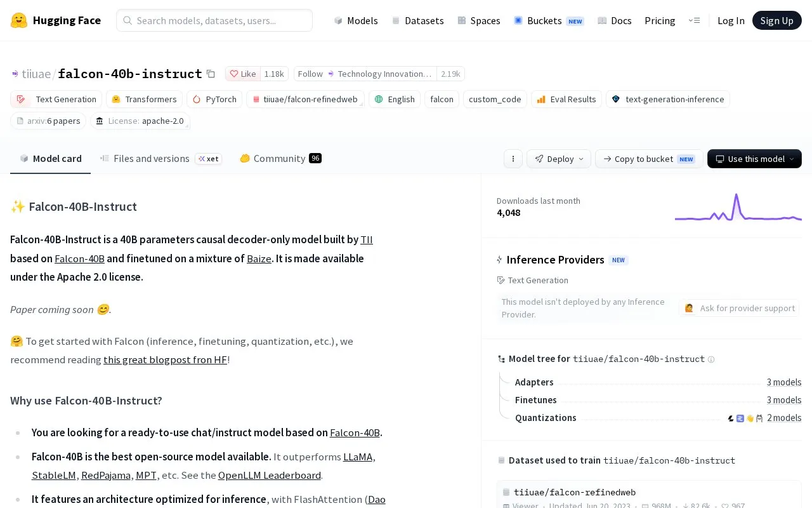This screenshot has height=508, width=812.
Task: Open the model tree info icon
Action: point(711,359)
